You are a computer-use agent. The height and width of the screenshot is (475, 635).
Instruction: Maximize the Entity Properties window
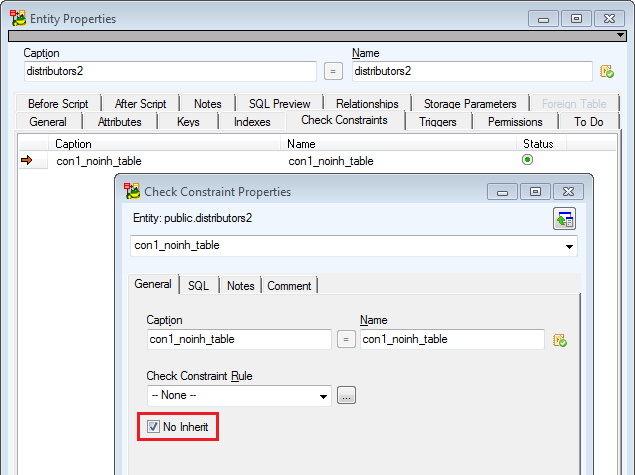(576, 19)
